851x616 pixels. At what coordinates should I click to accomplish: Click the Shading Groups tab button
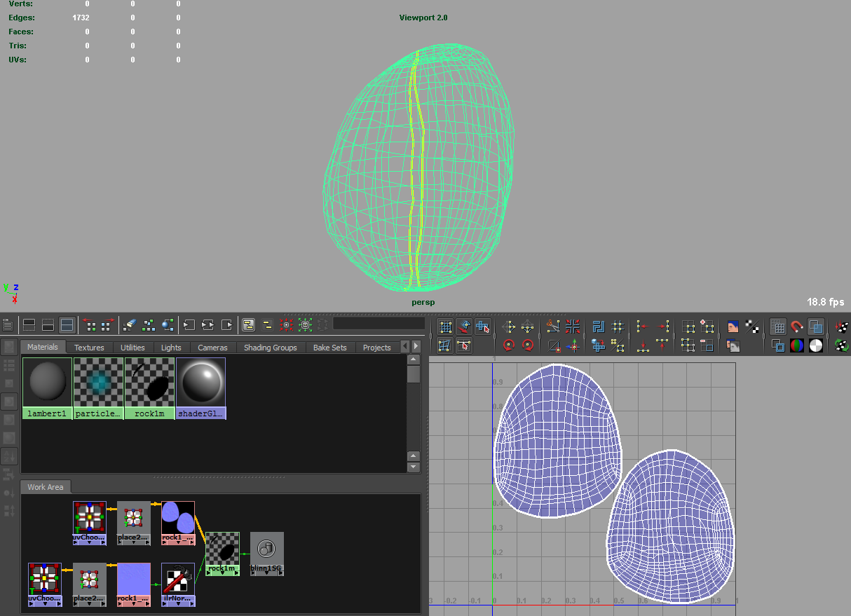(x=269, y=347)
